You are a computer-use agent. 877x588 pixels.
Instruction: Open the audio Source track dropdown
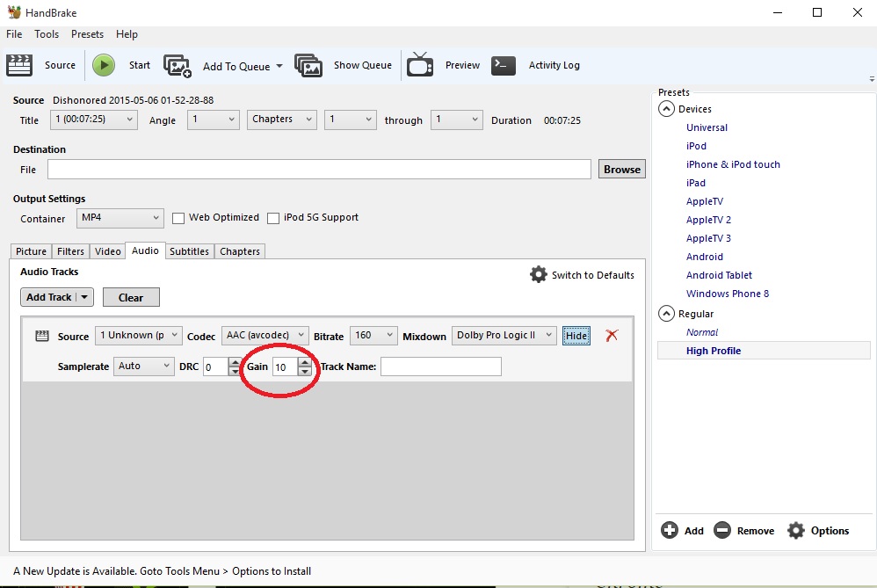coord(139,335)
